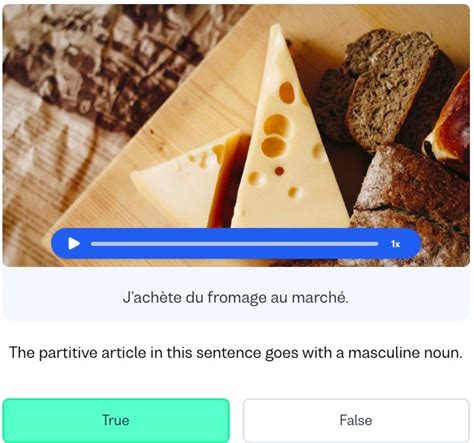Image resolution: width=474 pixels, height=443 pixels.
Task: Click the blue audio player bar
Action: click(236, 244)
